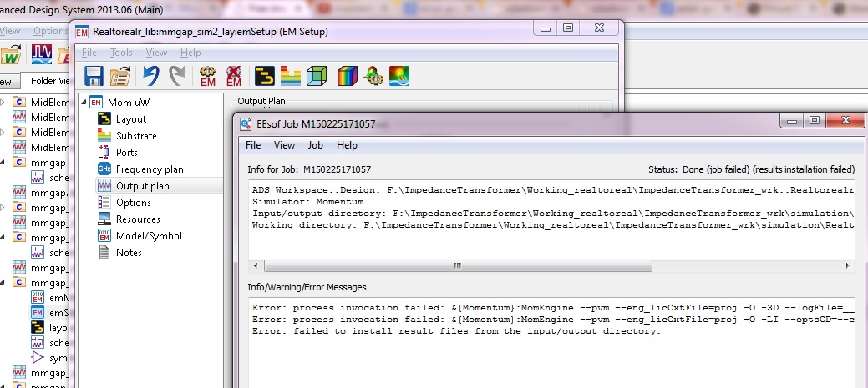Open the Job menu in EEsof Job window
868x388 pixels.
pos(316,145)
